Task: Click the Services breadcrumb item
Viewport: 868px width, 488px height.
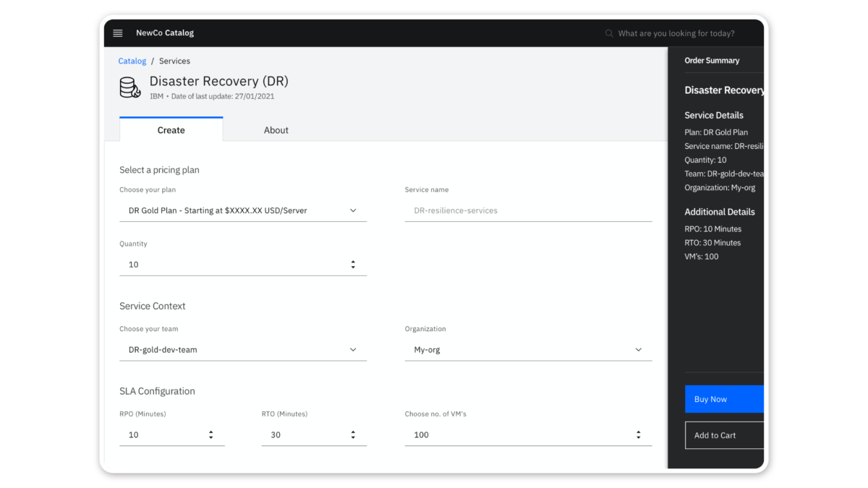Action: [x=174, y=61]
